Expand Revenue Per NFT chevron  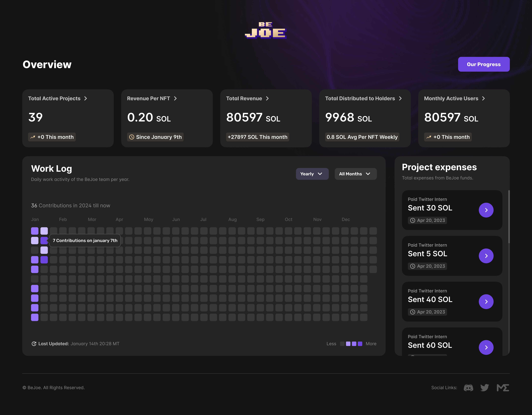point(175,98)
